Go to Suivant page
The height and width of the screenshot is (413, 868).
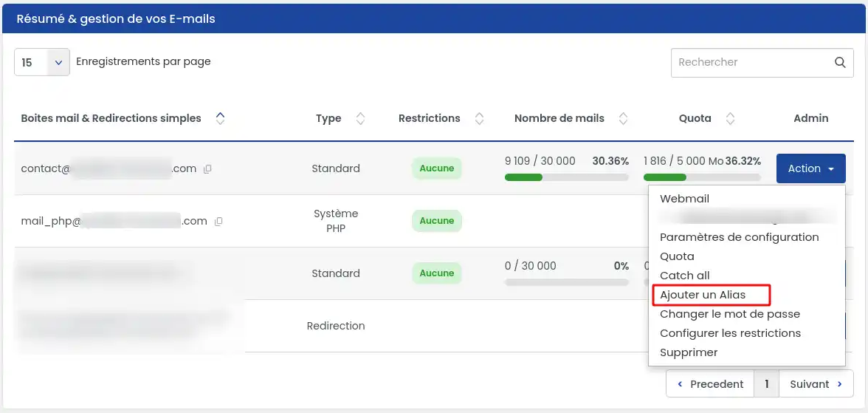pyautogui.click(x=816, y=384)
